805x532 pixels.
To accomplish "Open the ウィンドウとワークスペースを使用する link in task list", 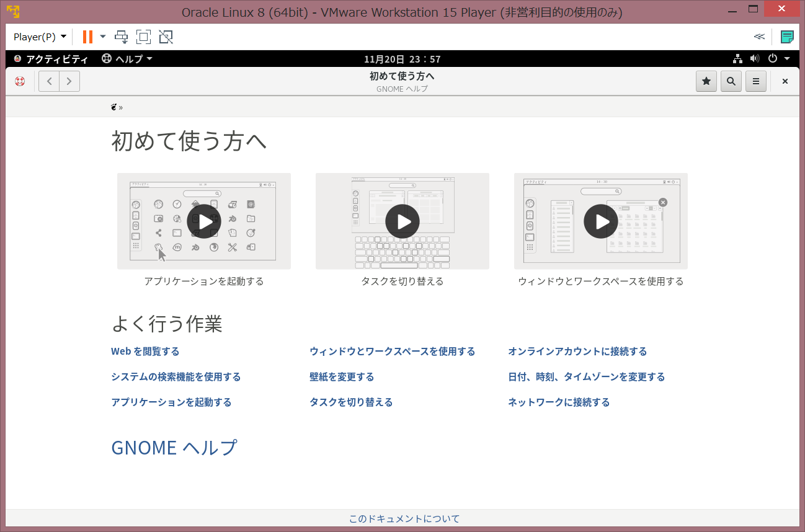I will [x=393, y=352].
